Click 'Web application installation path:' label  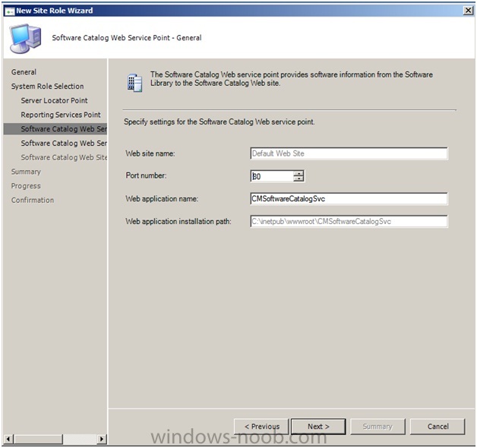[178, 222]
